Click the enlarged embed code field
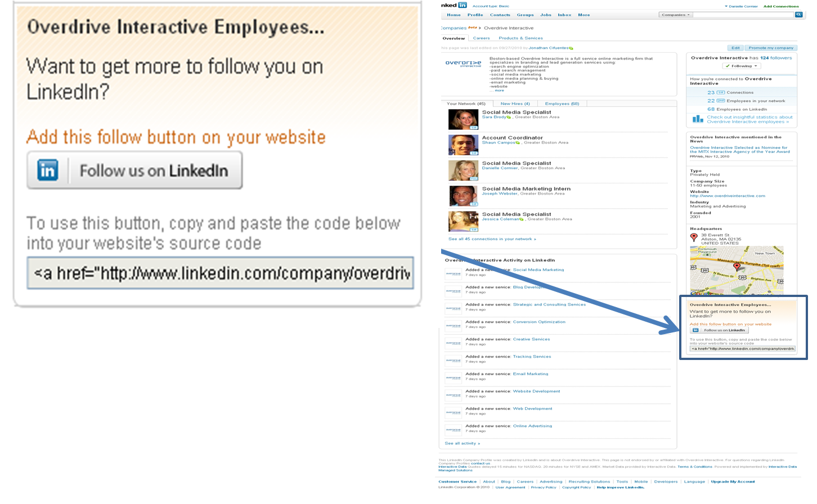Viewport: 817px width, 504px height. pyautogui.click(x=221, y=273)
